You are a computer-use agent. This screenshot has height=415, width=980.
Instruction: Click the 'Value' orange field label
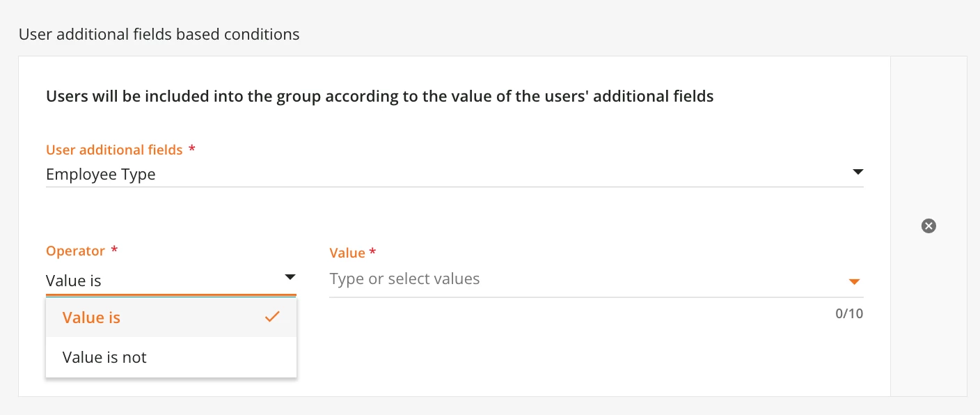(x=347, y=253)
